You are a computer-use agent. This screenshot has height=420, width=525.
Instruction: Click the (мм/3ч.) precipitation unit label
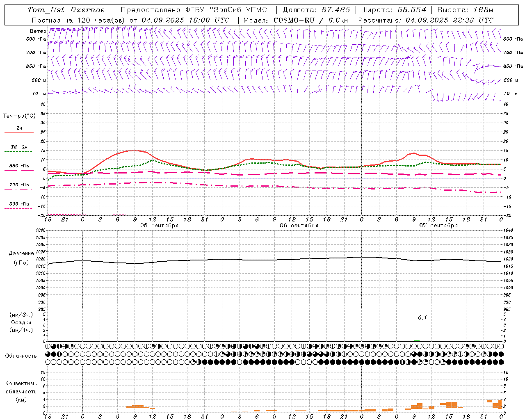pyautogui.click(x=21, y=315)
